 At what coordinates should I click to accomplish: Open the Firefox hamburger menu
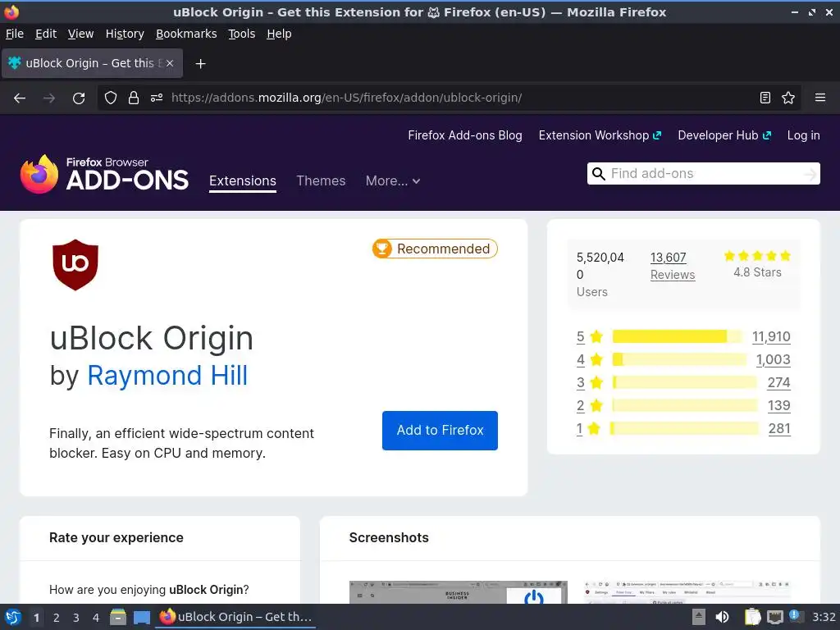(820, 98)
